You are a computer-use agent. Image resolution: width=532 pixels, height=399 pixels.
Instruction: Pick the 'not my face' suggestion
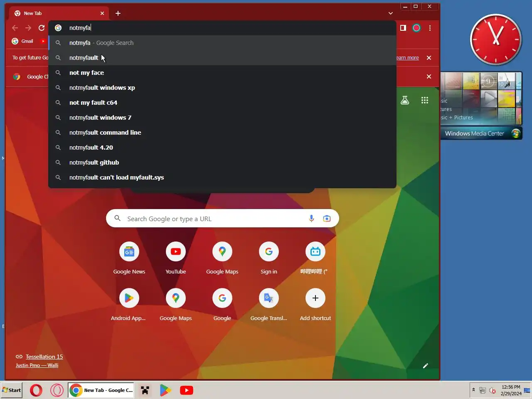(x=222, y=73)
